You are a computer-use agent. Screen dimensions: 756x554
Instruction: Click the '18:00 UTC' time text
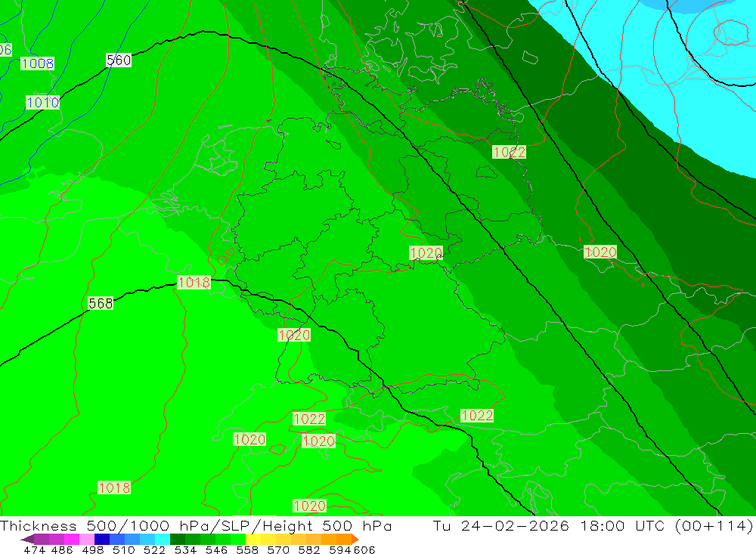tap(624, 526)
